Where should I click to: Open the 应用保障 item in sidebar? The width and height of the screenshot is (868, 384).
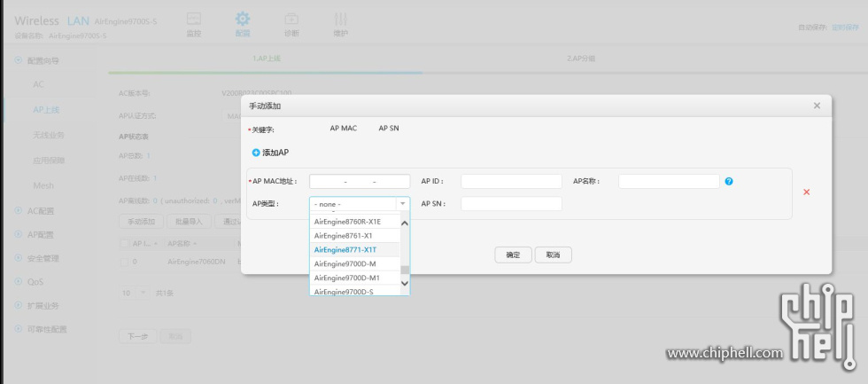pos(49,161)
